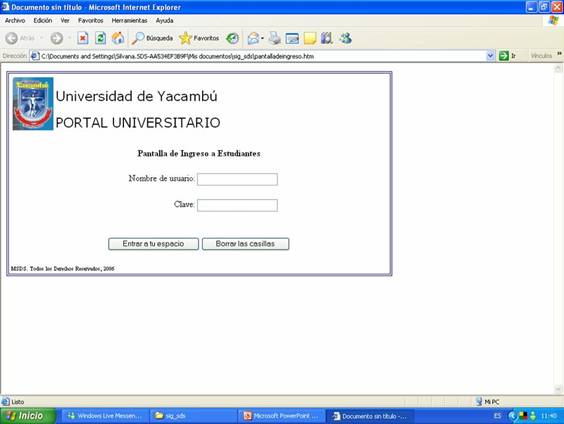Click the Mail envelope toolbar icon
The image size is (564, 424).
pos(253,38)
